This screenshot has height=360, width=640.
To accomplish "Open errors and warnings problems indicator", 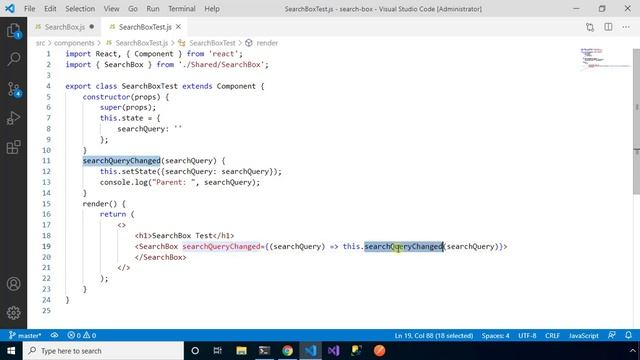I will pyautogui.click(x=82, y=336).
